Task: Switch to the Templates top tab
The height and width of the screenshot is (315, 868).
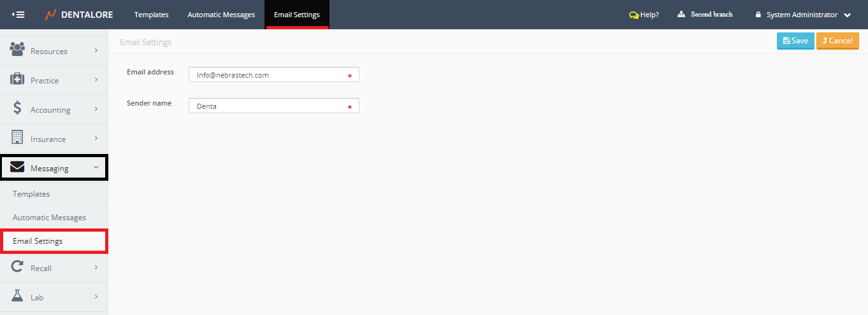Action: pos(152,15)
